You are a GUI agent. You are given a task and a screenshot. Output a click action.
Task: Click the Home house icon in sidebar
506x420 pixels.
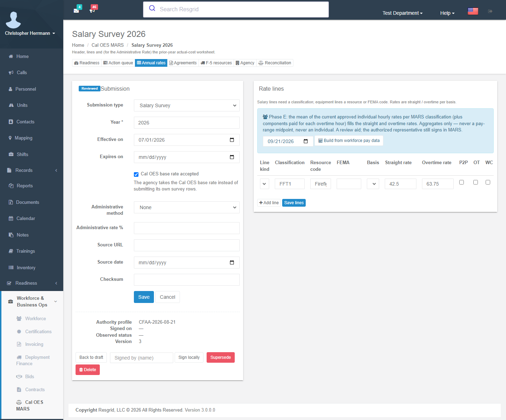coord(11,56)
